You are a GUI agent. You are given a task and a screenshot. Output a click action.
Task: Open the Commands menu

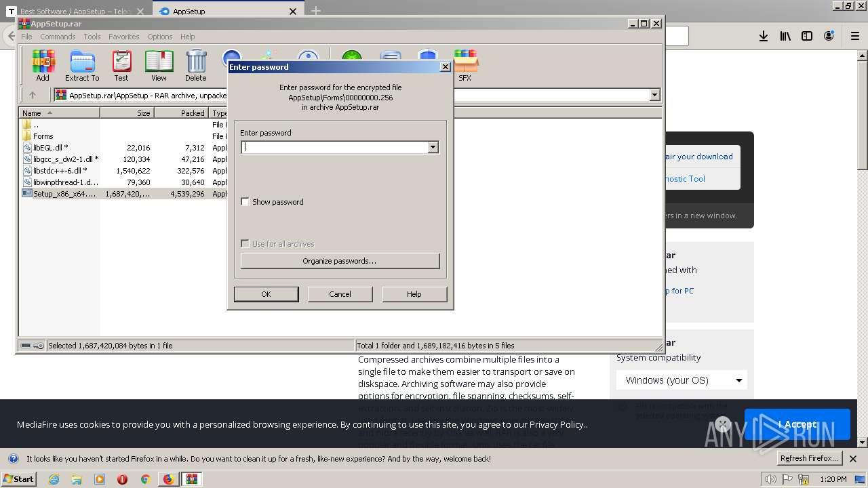[58, 37]
